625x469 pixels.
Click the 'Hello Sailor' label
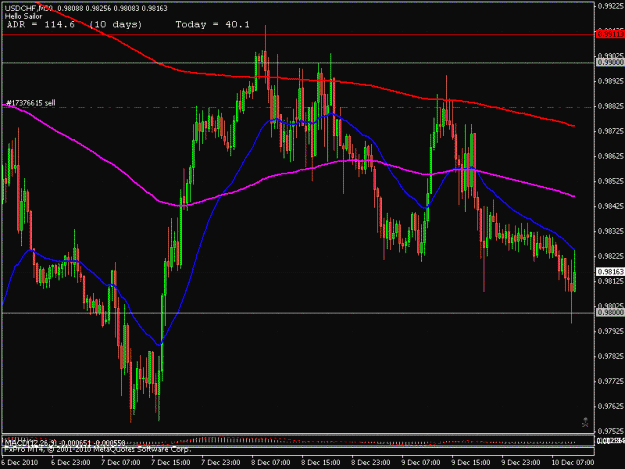[23, 16]
